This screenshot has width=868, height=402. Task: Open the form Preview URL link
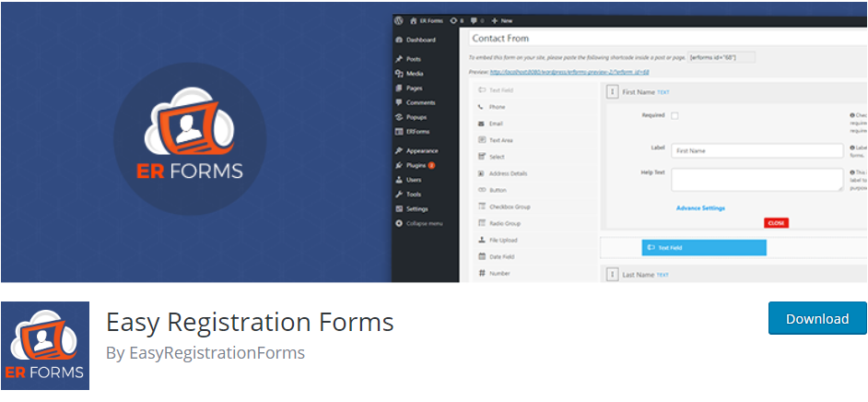click(x=569, y=72)
